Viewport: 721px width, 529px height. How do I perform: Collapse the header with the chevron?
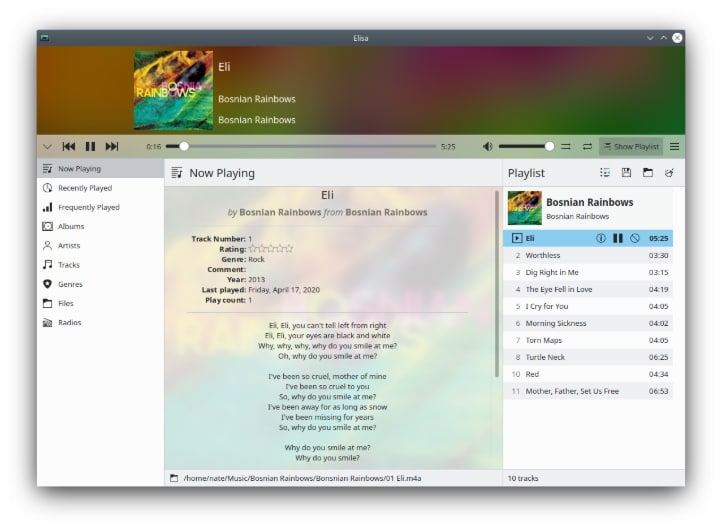(47, 147)
